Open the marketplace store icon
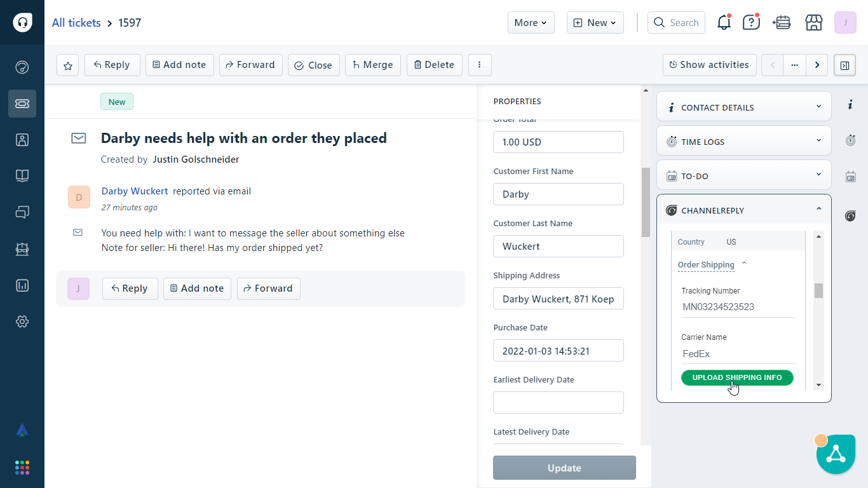The height and width of the screenshot is (488, 868). pos(814,22)
